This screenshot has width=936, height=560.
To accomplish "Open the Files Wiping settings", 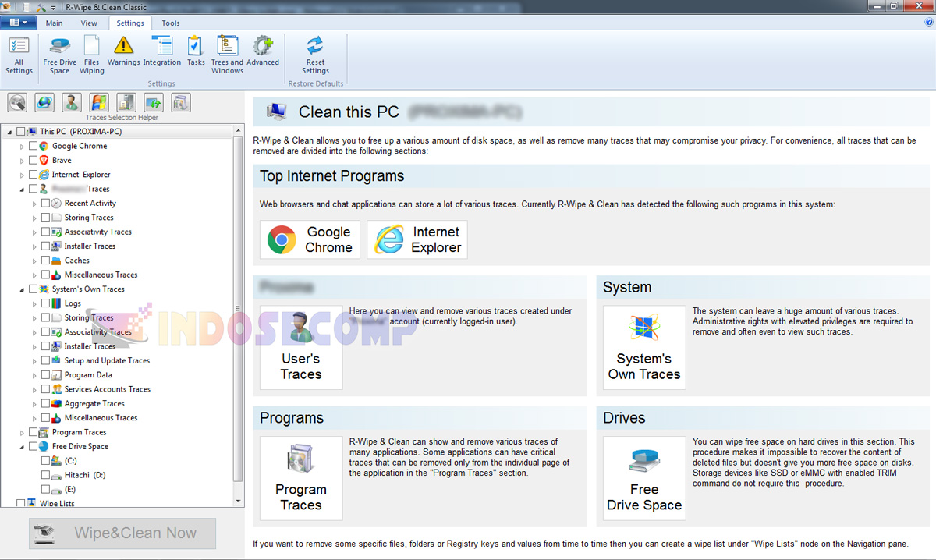I will 91,55.
